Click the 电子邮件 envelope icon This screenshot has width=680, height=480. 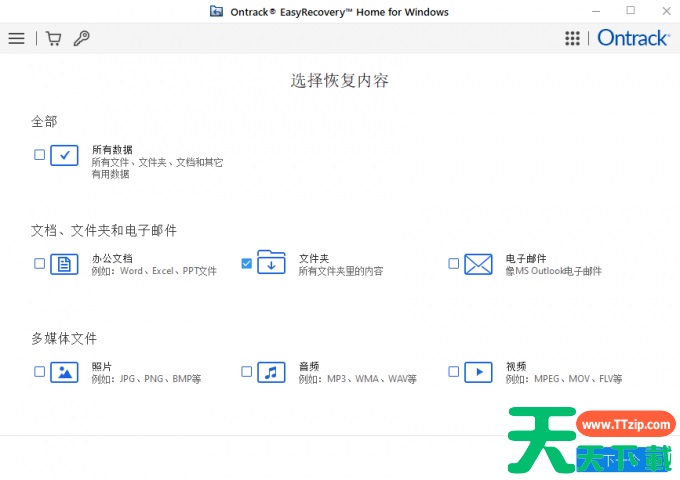(x=478, y=264)
